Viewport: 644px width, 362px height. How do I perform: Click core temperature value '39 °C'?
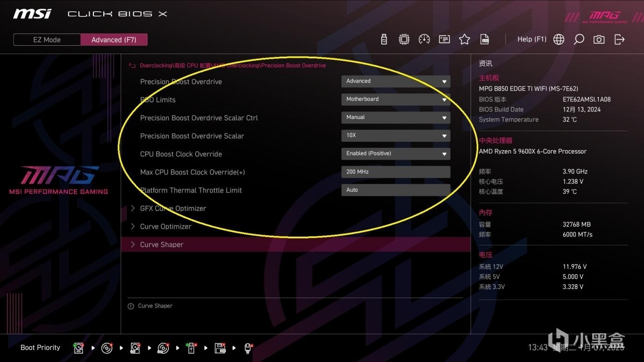[x=570, y=192]
